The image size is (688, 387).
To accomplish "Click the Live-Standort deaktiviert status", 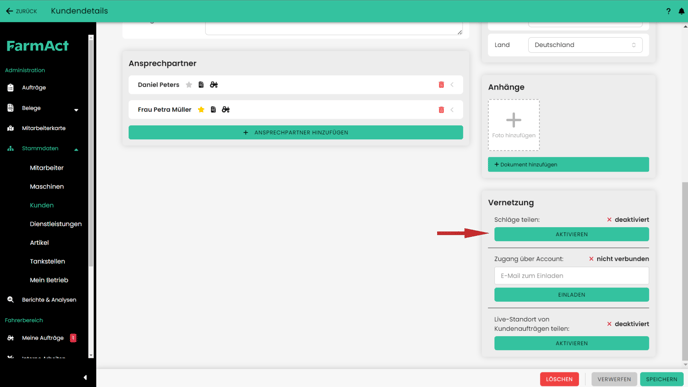I will pyautogui.click(x=631, y=324).
